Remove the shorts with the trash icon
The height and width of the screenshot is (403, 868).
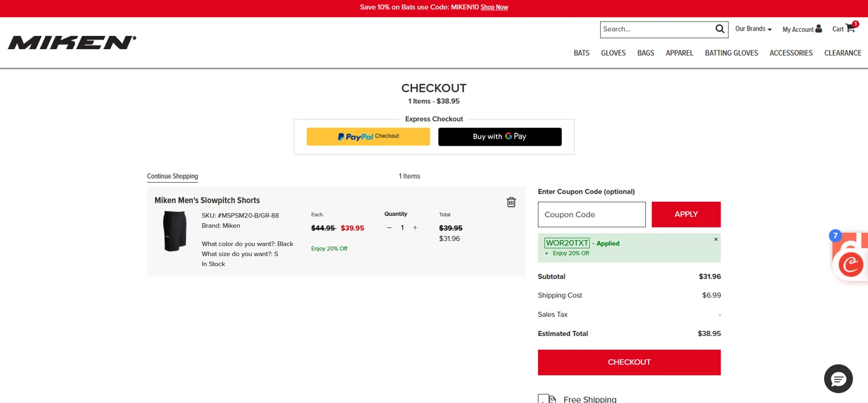[511, 202]
